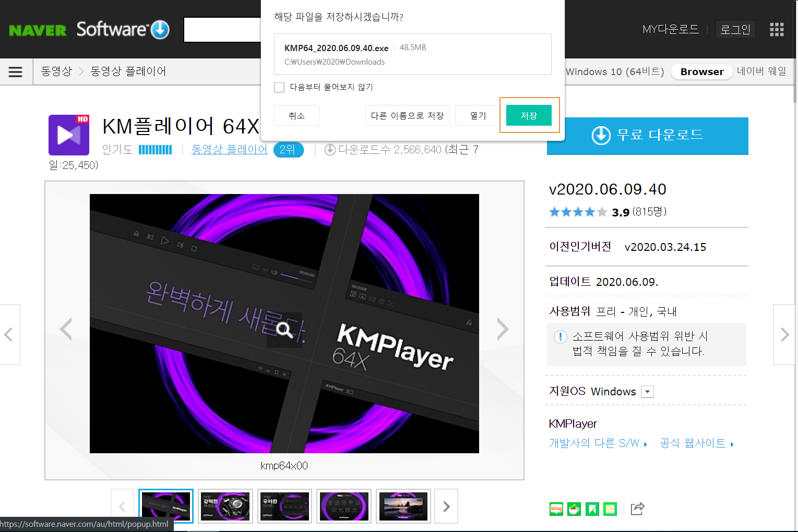Select first screenshot thumbnail
Viewport: 798px width, 532px height.
click(166, 506)
